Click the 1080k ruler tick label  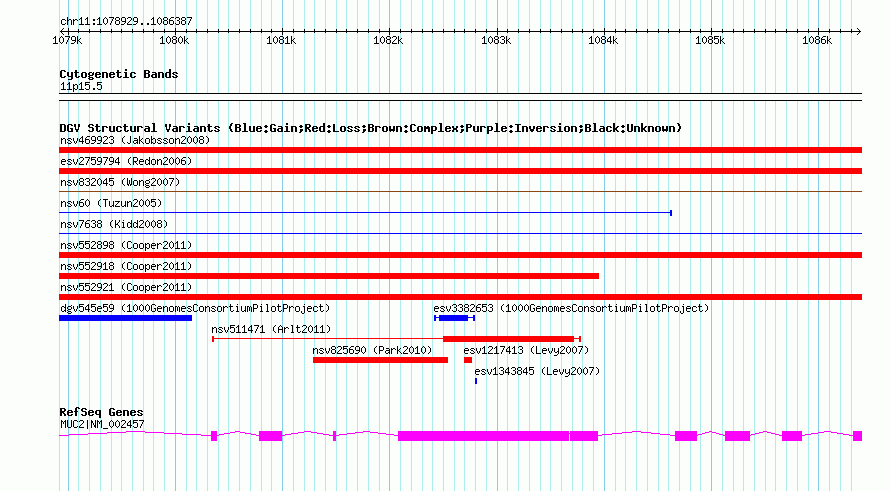coord(174,40)
